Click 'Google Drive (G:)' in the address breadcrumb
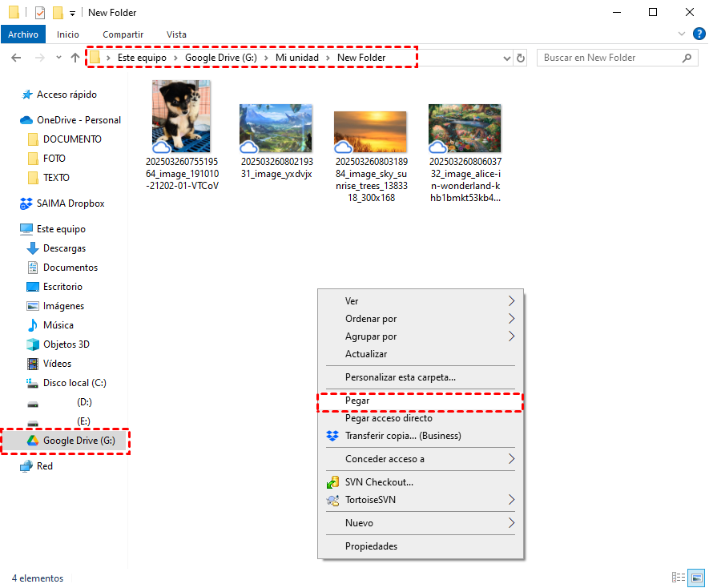The image size is (709, 588). 221,58
